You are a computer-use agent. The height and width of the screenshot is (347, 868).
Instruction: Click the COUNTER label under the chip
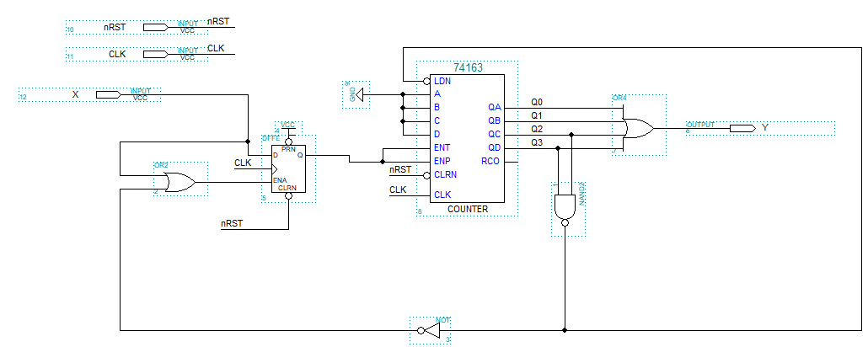click(x=468, y=209)
